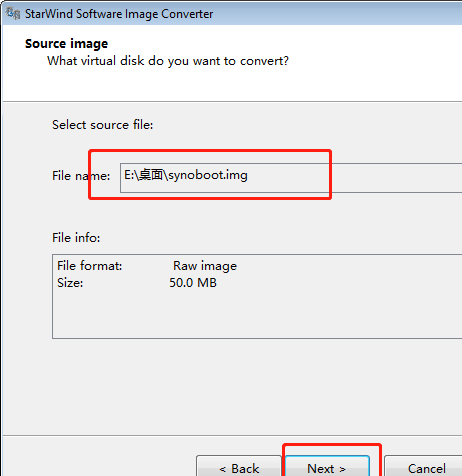Click the 'File info:' label
This screenshot has height=476, width=462.
pyautogui.click(x=76, y=238)
